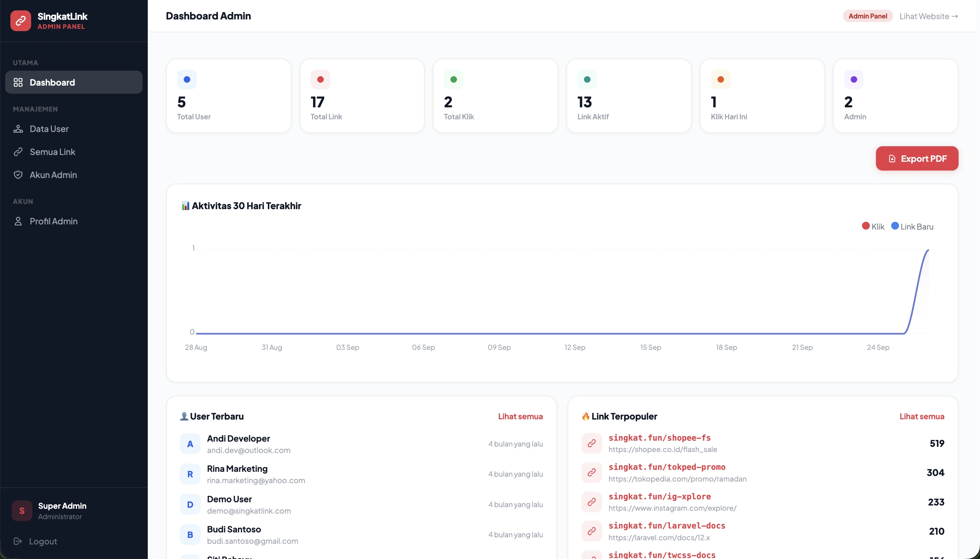
Task: Click the Lihat Website link
Action: [928, 16]
